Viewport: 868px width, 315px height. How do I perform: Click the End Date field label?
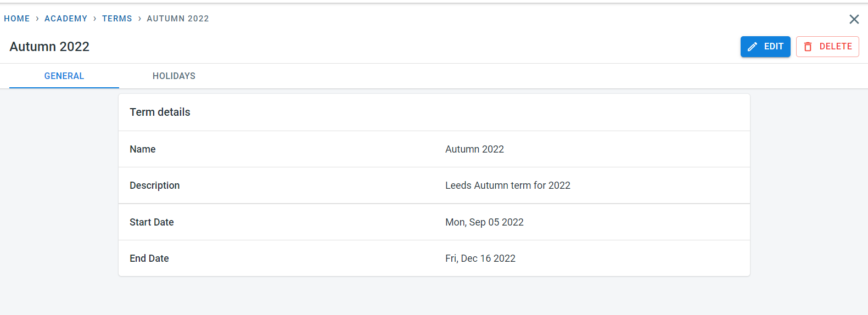coord(149,258)
